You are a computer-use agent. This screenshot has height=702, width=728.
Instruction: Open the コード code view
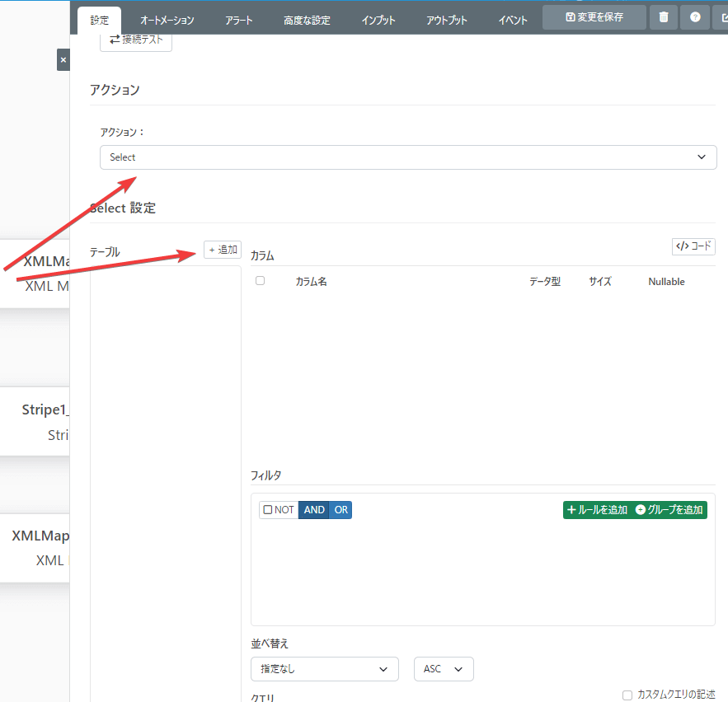(x=693, y=246)
